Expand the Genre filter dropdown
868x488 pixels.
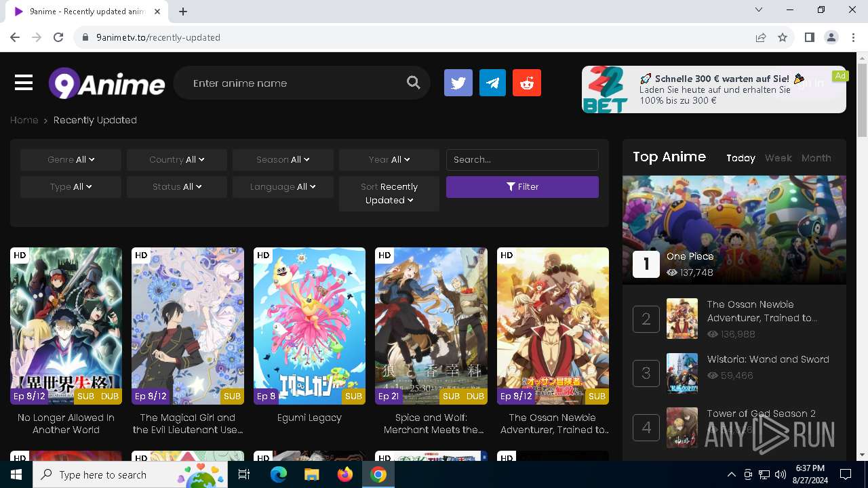[71, 160]
